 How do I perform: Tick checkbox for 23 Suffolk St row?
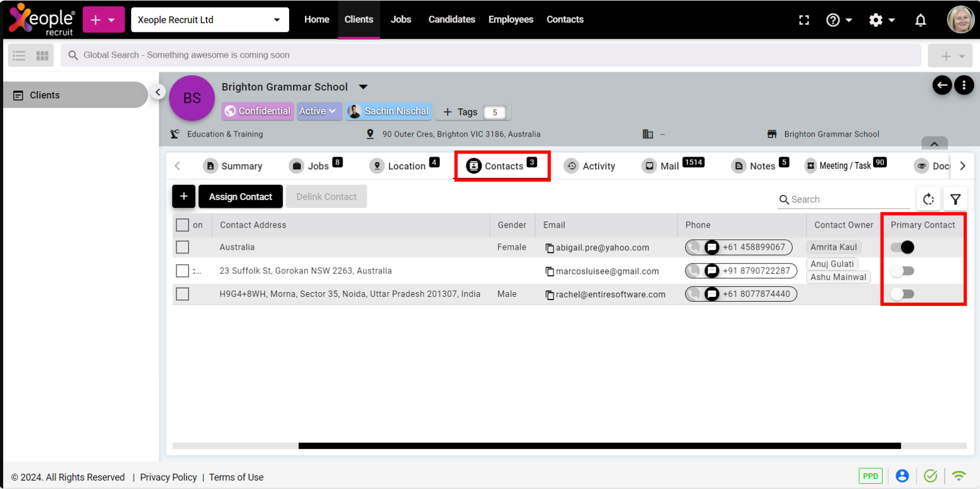[182, 270]
